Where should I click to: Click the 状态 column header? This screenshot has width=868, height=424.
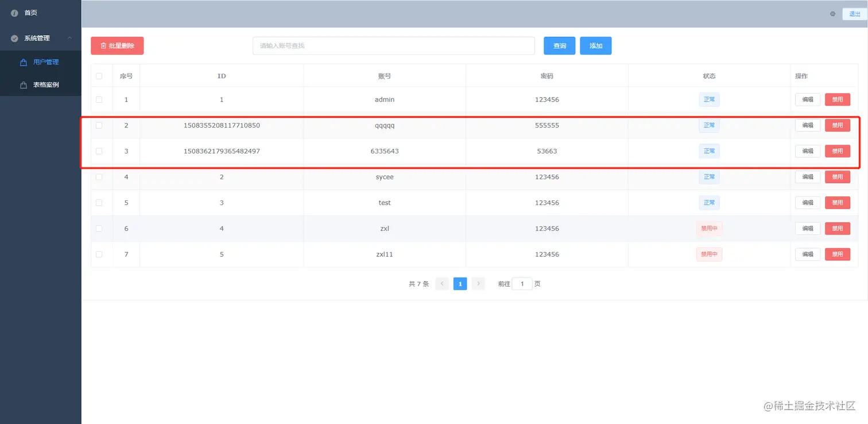tap(709, 76)
